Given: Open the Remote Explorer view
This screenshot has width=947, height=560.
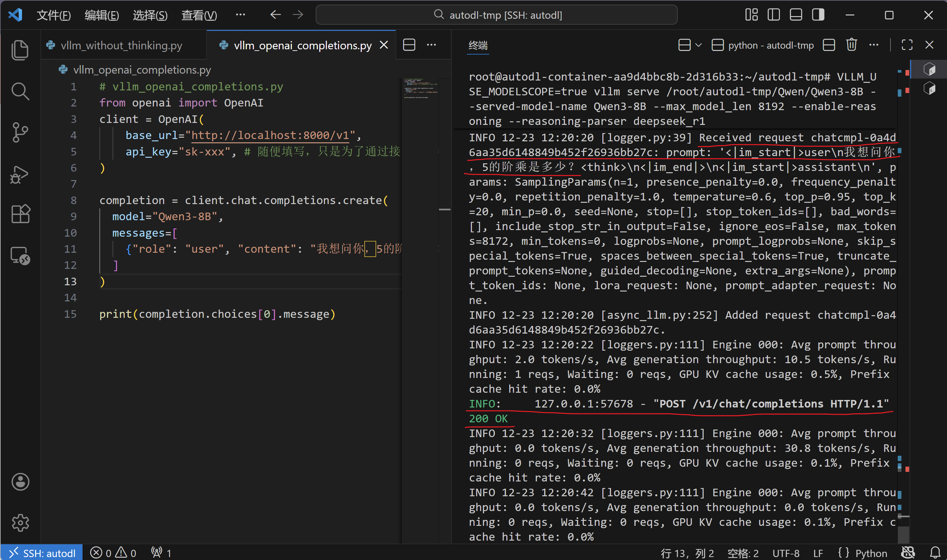Looking at the screenshot, I should 20,255.
